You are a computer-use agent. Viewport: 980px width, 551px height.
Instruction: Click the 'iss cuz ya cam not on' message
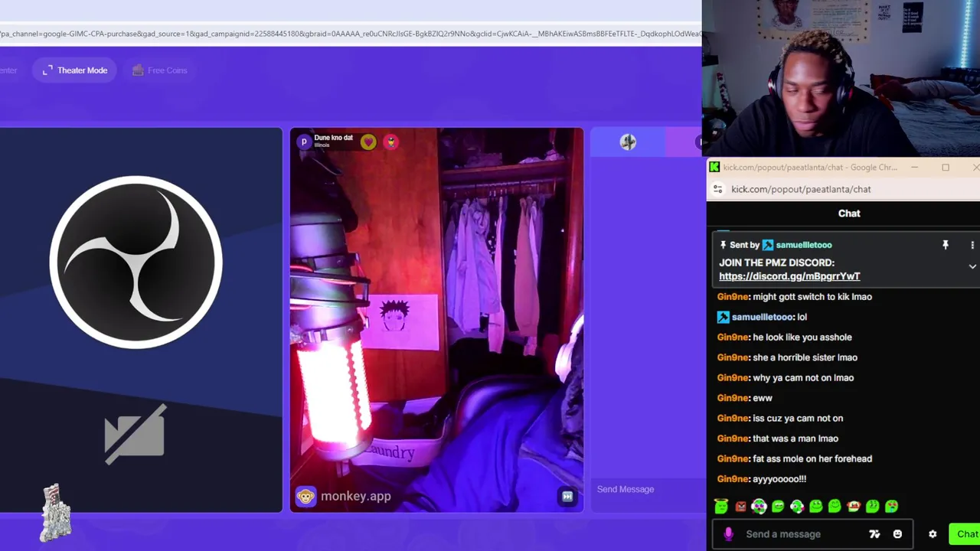[798, 419]
